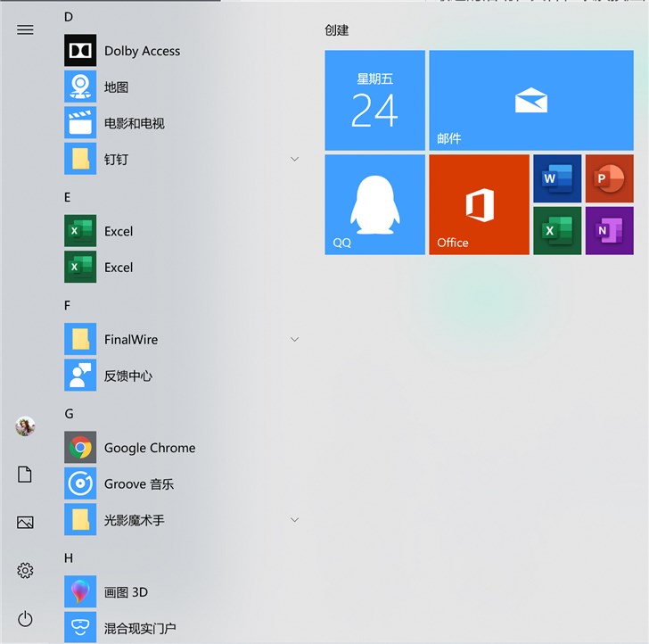
Task: Launch Google Chrome from the app list
Action: (149, 448)
